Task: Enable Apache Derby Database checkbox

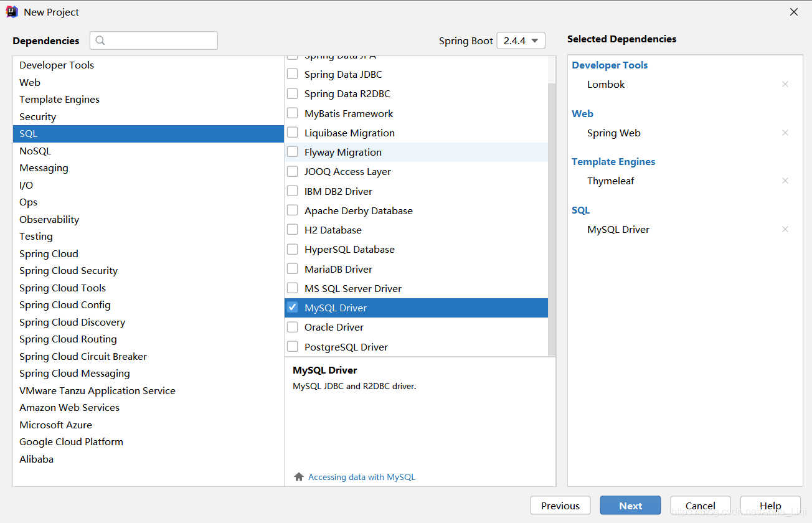Action: 292,210
